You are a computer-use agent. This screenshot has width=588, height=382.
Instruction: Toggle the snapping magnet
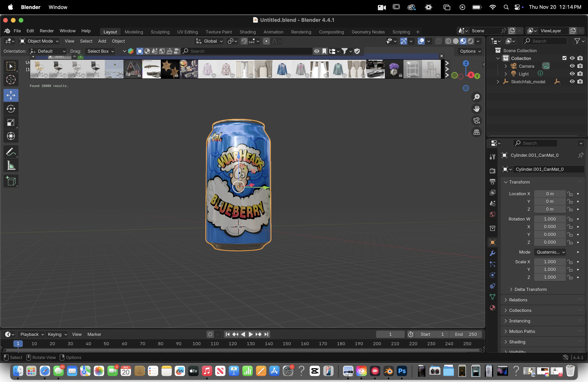coord(244,41)
